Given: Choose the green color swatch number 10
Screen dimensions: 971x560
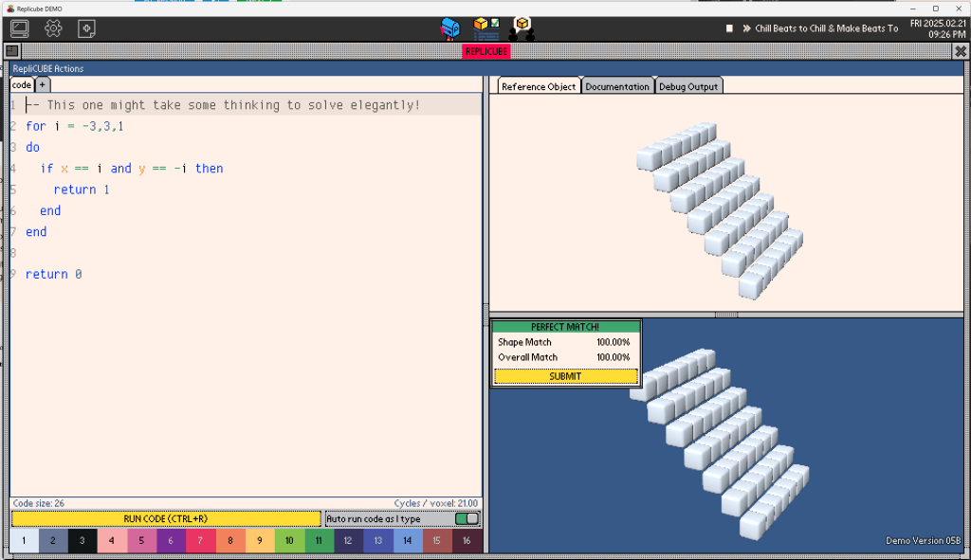Looking at the screenshot, I should point(289,541).
